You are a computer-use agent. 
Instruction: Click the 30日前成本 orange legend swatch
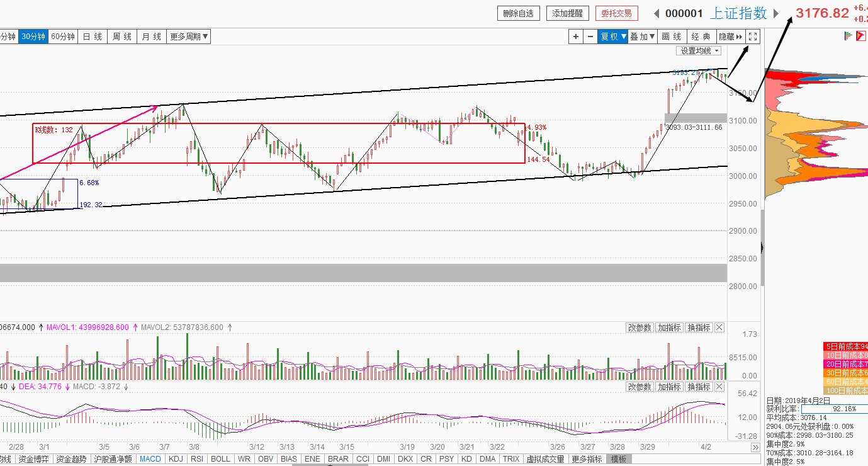[x=846, y=373]
